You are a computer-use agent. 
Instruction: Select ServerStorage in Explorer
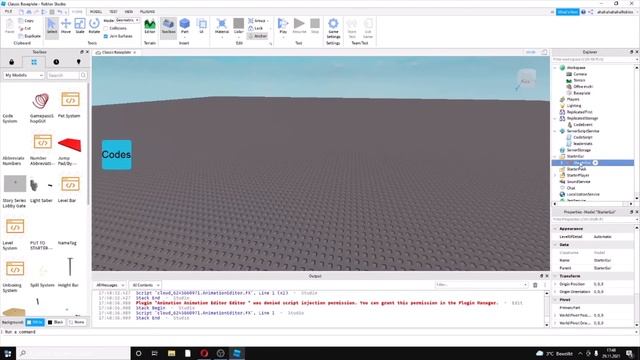pos(578,150)
